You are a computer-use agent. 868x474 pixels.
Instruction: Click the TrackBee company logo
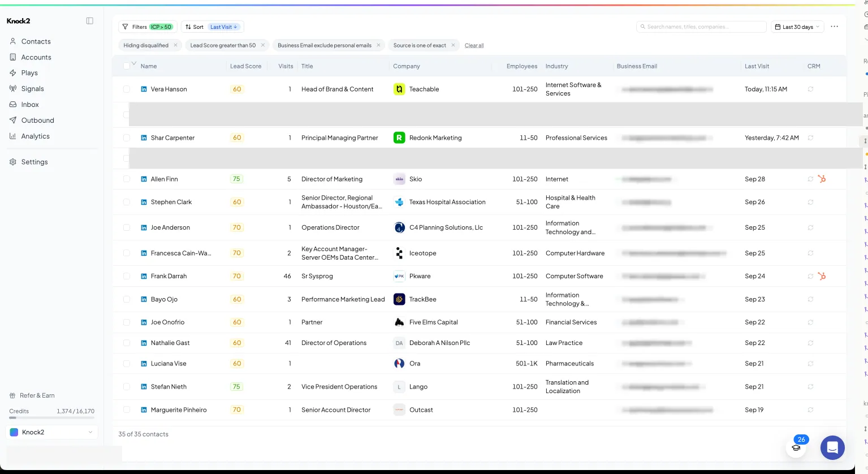[399, 299]
